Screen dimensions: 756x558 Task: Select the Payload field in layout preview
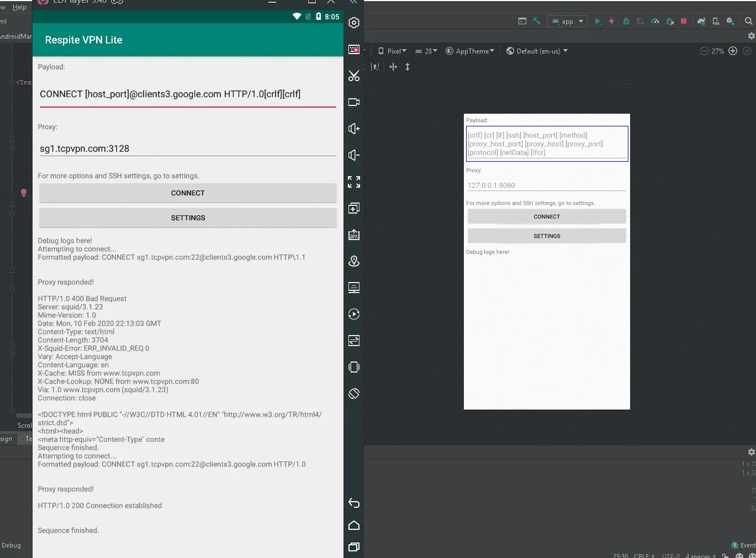tap(547, 144)
